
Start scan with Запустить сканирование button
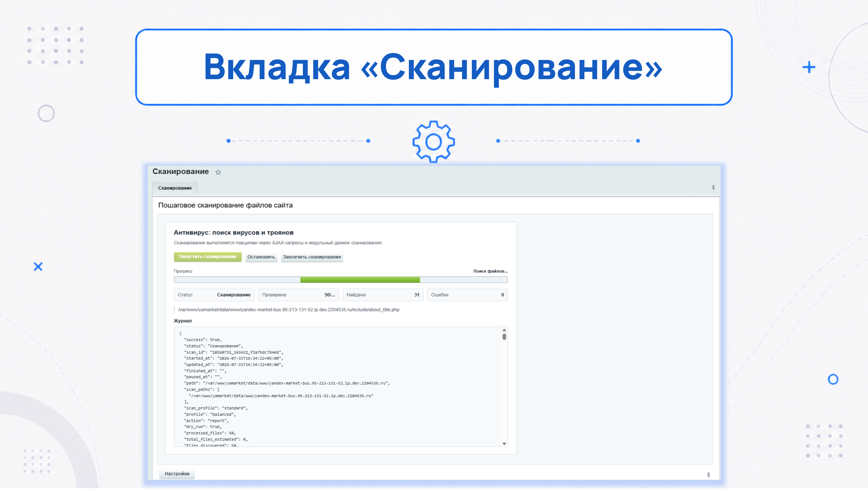click(208, 257)
